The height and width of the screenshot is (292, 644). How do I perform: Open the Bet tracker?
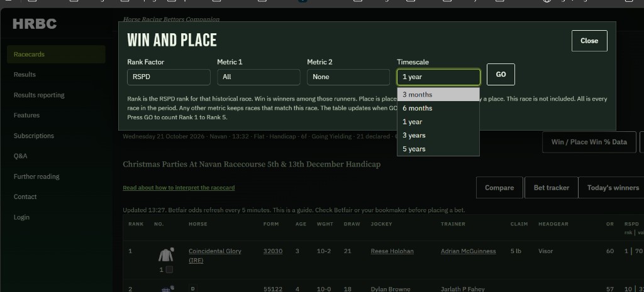[551, 188]
